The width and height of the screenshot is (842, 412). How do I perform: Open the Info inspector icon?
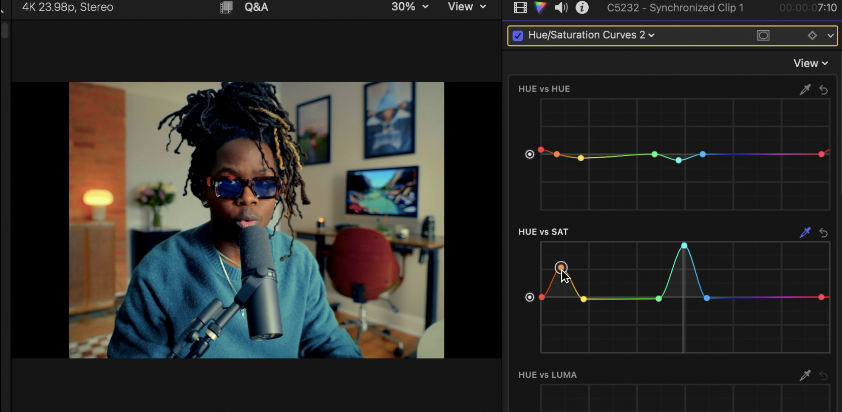(582, 7)
